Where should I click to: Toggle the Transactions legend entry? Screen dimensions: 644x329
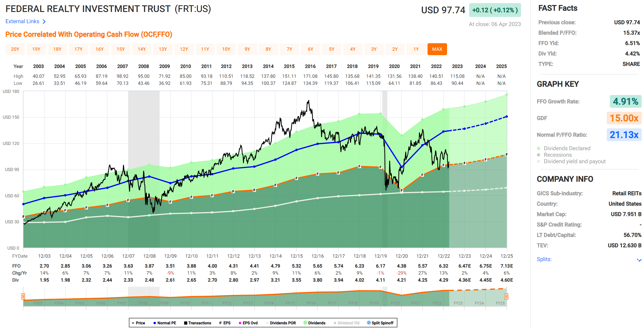tap(197, 323)
